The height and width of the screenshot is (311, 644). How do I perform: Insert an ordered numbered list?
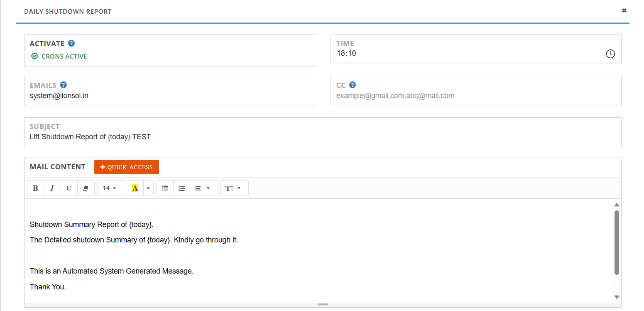(181, 188)
